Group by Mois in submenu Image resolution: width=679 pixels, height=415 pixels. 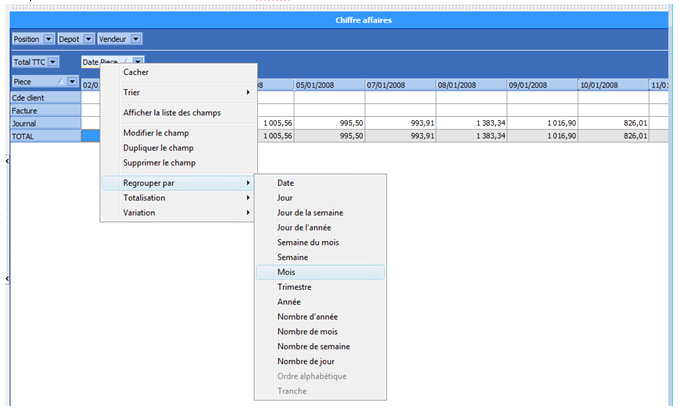click(x=286, y=272)
